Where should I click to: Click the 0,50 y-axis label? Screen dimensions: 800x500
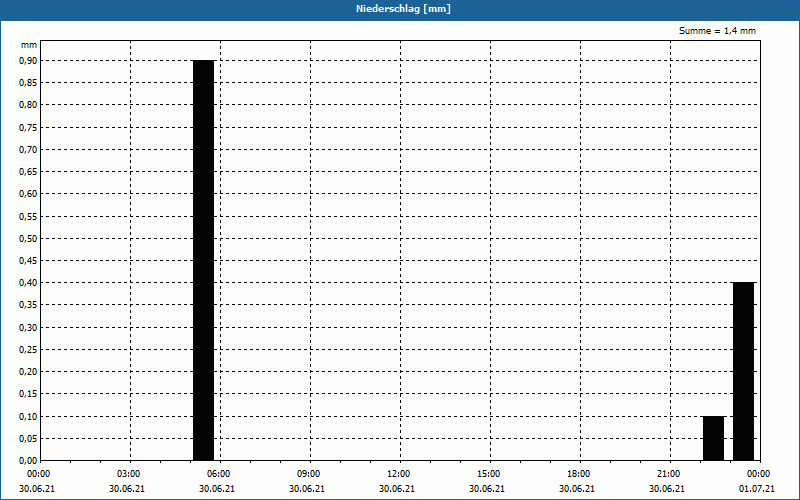(x=28, y=238)
